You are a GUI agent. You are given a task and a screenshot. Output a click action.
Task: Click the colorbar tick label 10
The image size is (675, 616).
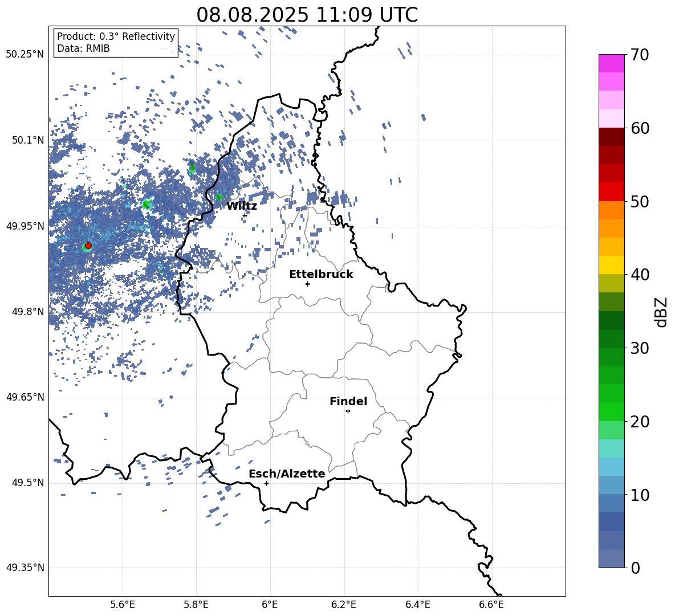coord(640,495)
